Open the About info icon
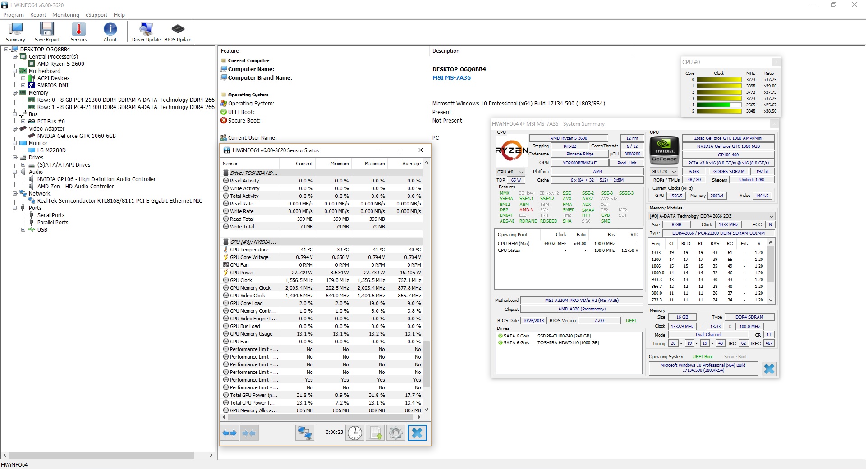The width and height of the screenshot is (868, 469). [x=110, y=32]
